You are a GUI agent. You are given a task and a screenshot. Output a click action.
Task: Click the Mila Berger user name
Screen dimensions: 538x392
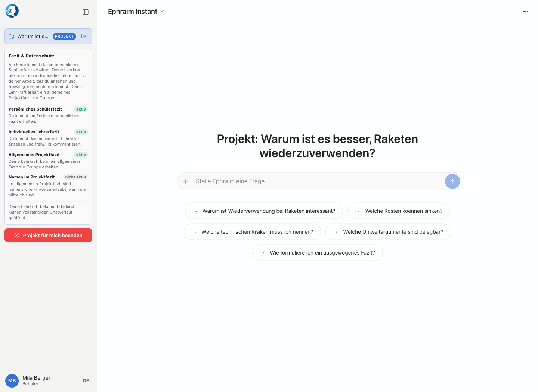(36, 378)
